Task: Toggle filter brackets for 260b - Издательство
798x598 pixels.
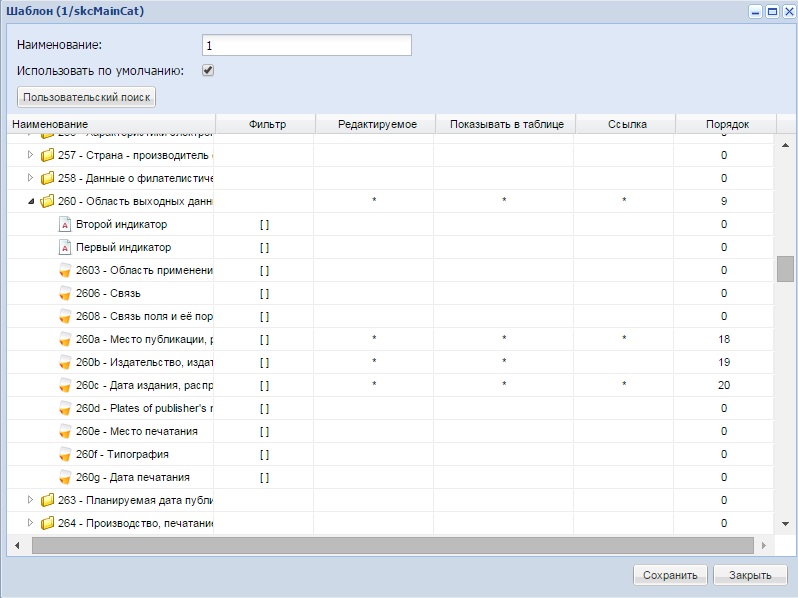Action: pos(264,362)
